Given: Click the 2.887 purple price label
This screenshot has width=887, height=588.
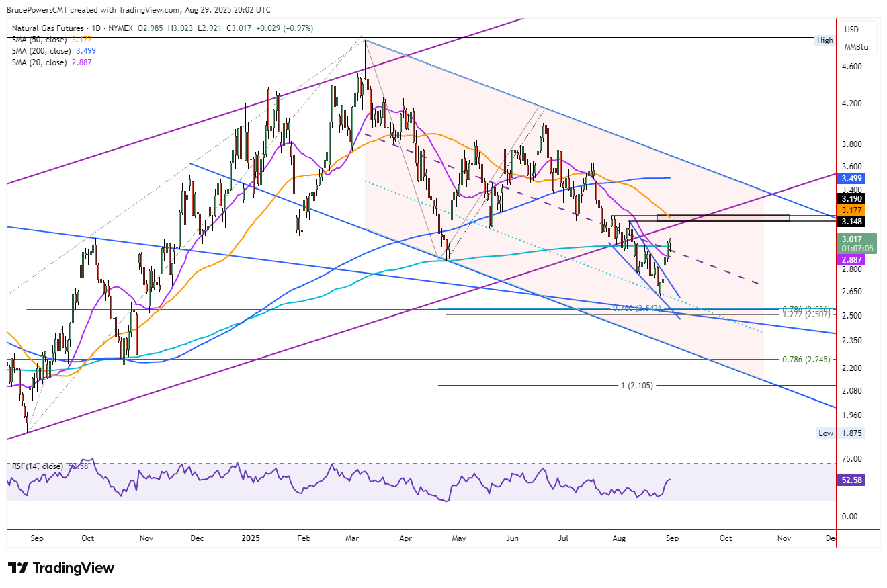Looking at the screenshot, I should (852, 259).
